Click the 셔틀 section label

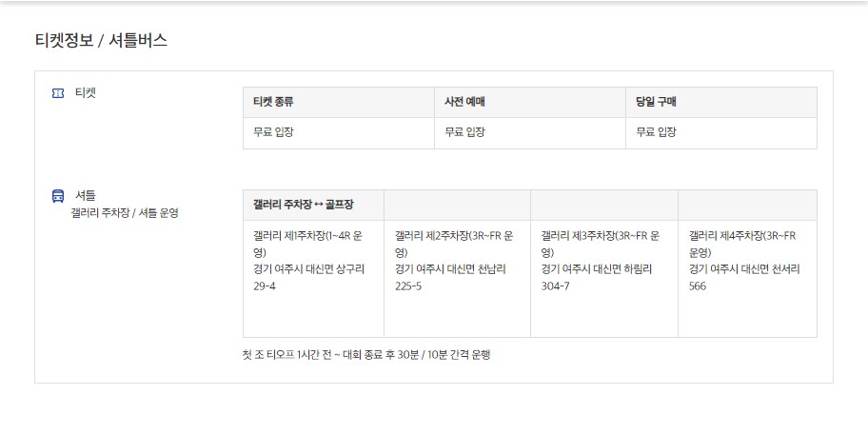(x=86, y=195)
